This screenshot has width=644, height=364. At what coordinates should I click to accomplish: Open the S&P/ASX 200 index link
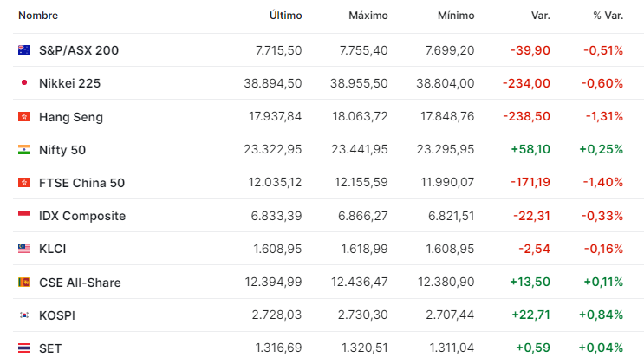click(x=79, y=50)
